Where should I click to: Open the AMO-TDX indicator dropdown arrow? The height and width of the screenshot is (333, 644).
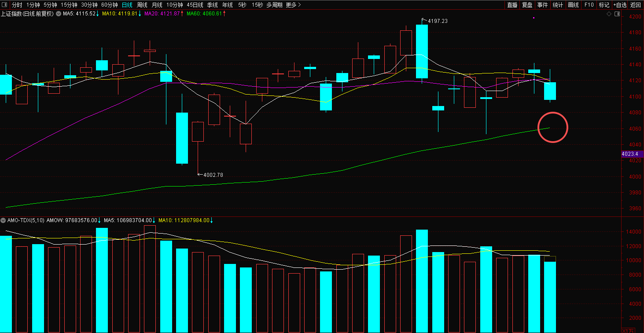[x=4, y=220]
